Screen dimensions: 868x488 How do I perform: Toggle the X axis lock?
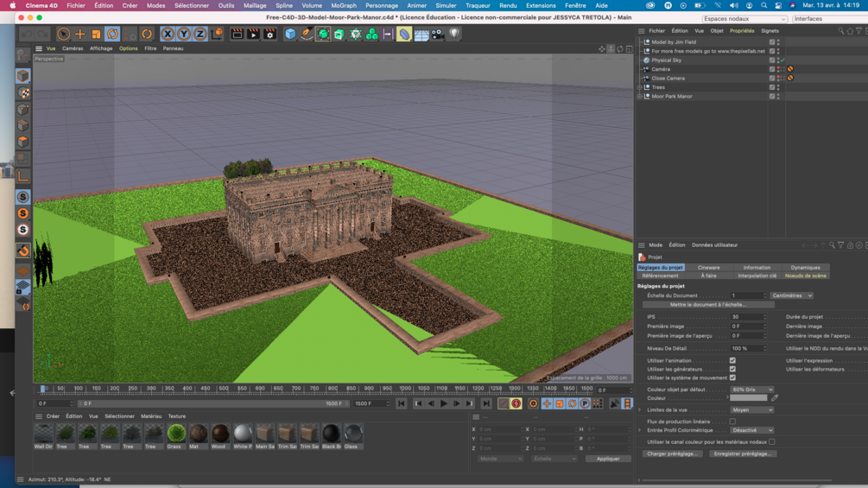pyautogui.click(x=168, y=35)
